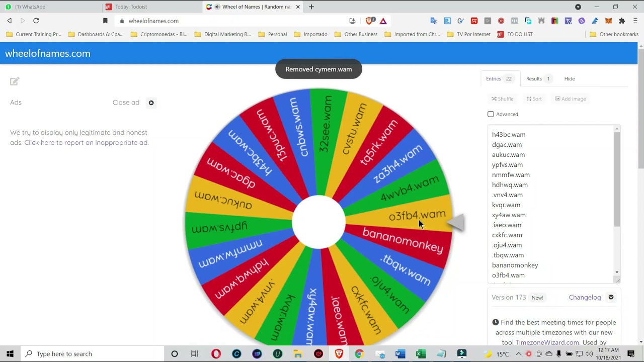Shuffle the wheel entries
644x362 pixels.
point(503,99)
